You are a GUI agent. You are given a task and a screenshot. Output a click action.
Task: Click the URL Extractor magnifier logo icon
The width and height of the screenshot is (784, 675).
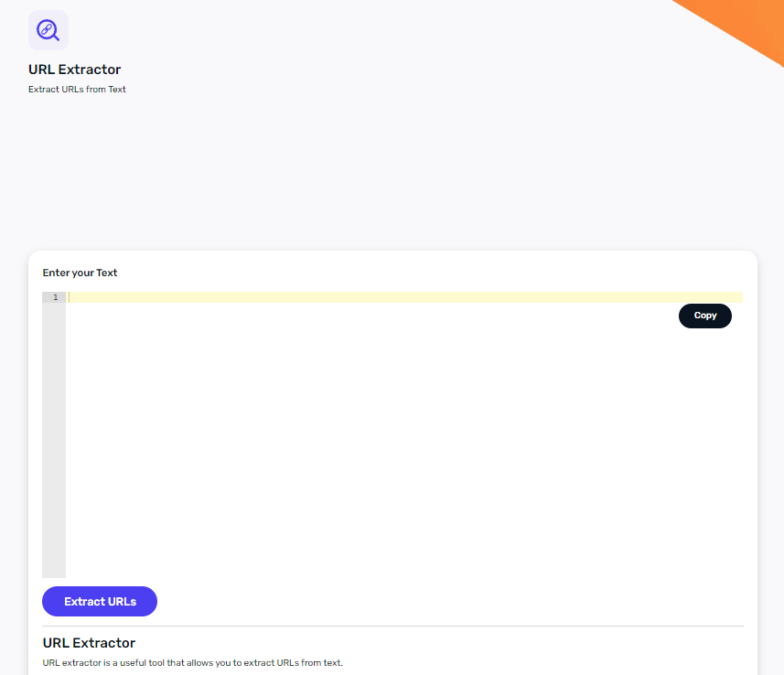(x=48, y=30)
